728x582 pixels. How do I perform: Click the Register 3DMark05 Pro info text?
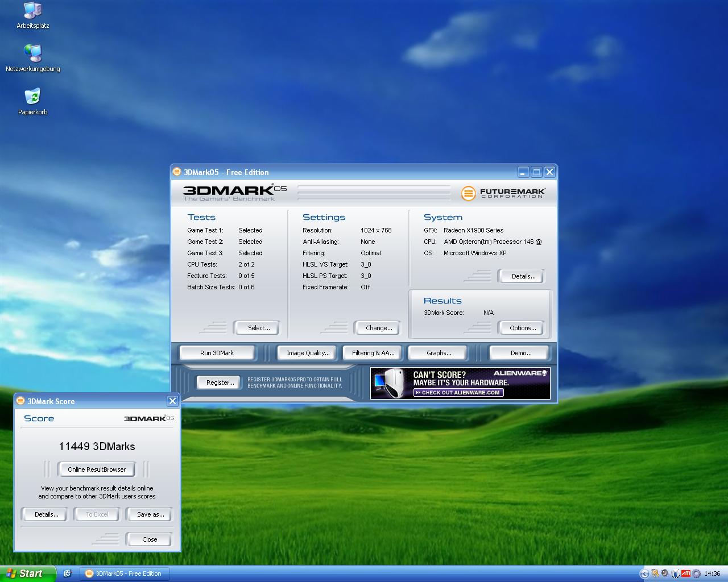[295, 383]
